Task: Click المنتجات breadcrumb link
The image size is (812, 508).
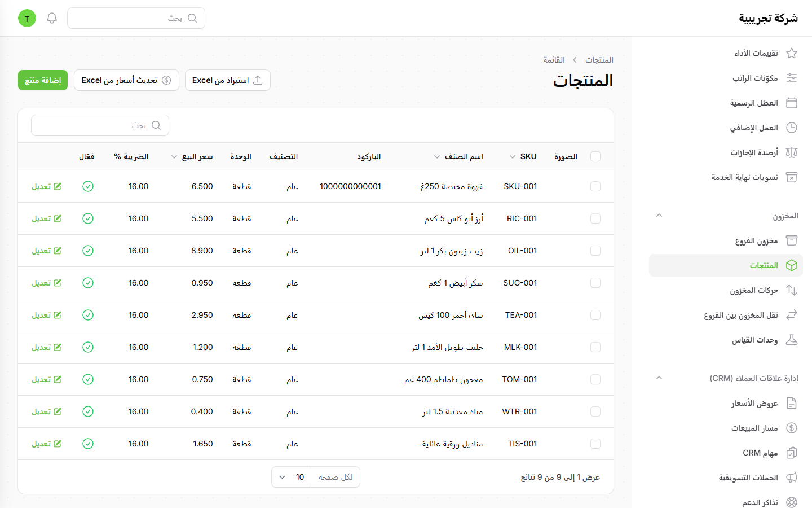Action: coord(599,60)
